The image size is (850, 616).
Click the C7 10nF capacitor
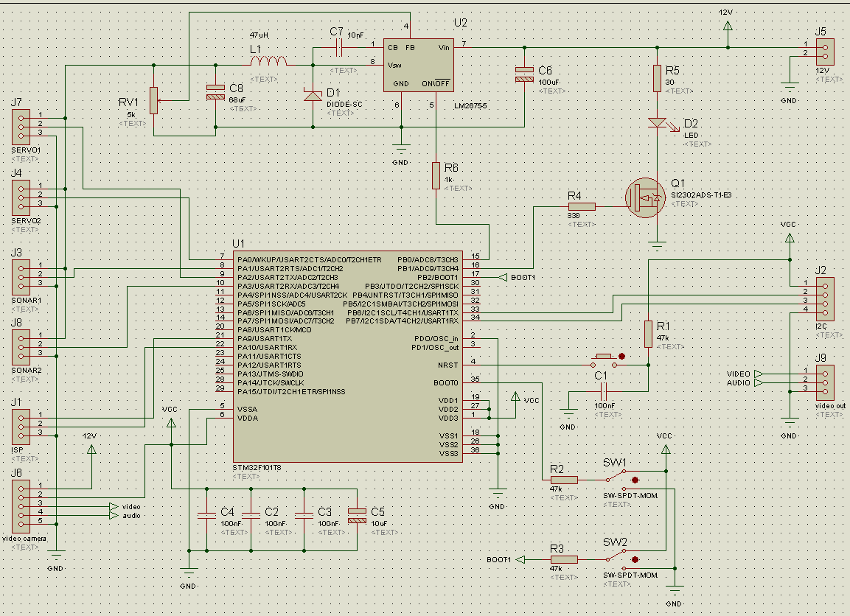click(x=338, y=48)
